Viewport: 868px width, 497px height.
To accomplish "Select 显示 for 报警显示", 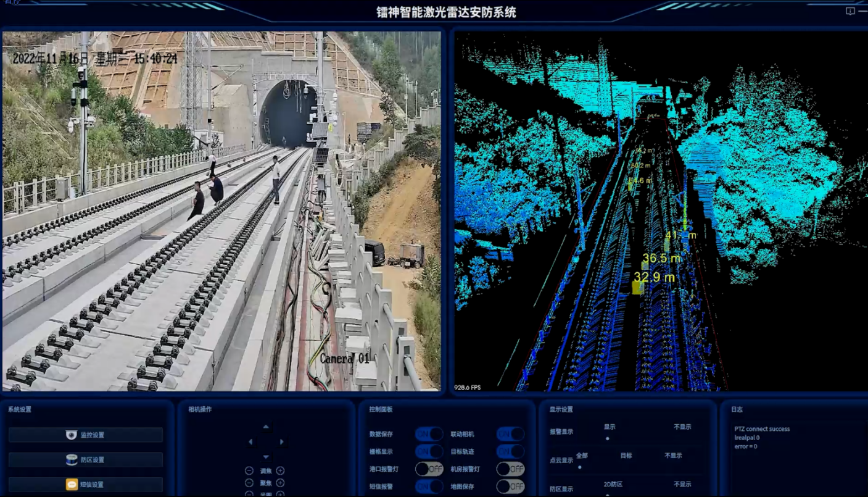I will tap(609, 427).
